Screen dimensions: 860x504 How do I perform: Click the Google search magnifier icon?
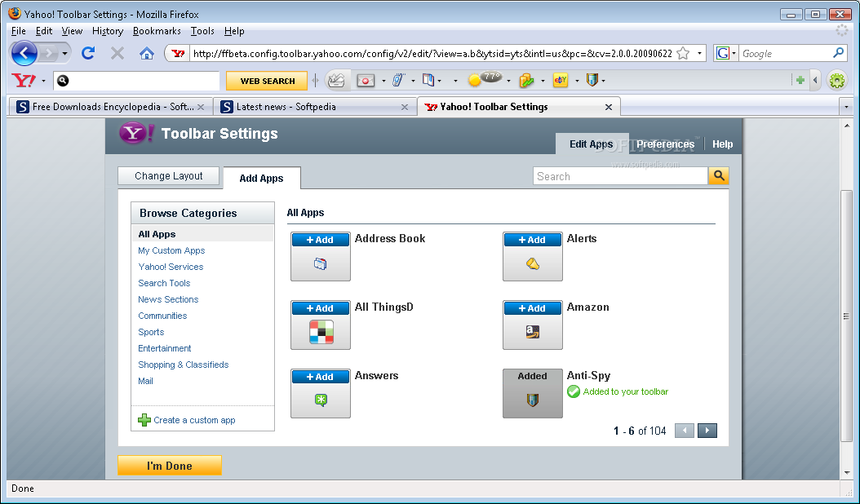click(838, 53)
